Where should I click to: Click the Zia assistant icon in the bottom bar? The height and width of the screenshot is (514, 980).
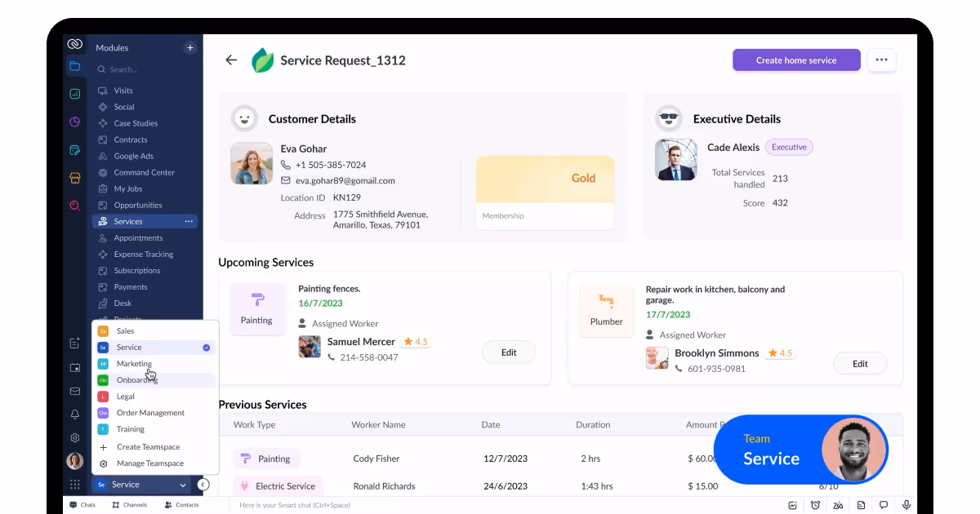tap(838, 505)
